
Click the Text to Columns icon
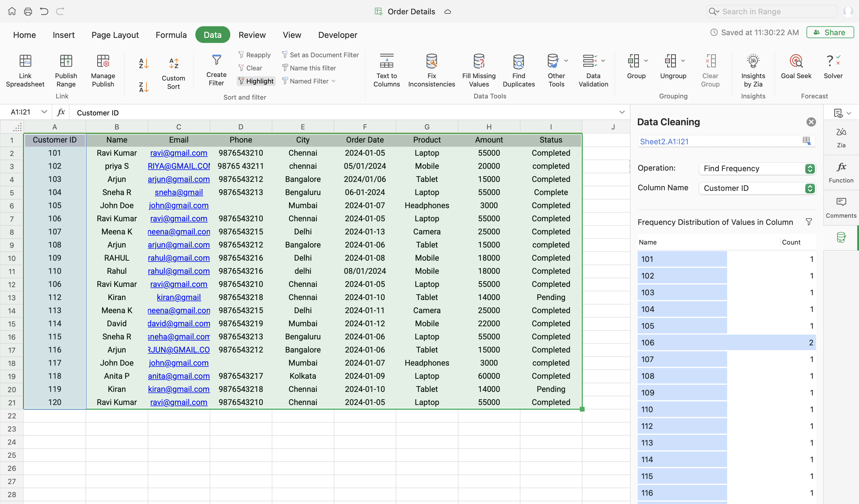pyautogui.click(x=386, y=62)
